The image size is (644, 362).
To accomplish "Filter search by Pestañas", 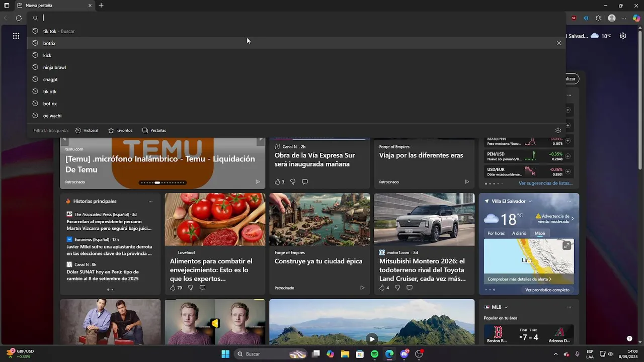I will click(x=154, y=130).
